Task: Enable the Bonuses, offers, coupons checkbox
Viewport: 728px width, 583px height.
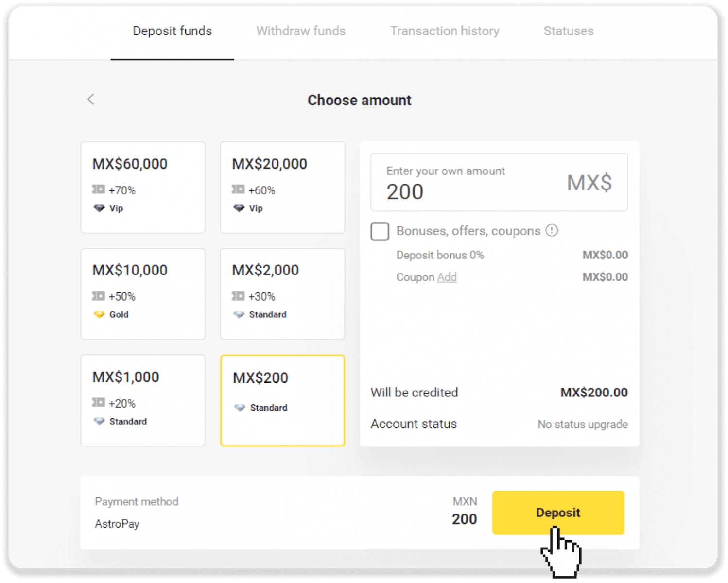Action: (x=380, y=232)
